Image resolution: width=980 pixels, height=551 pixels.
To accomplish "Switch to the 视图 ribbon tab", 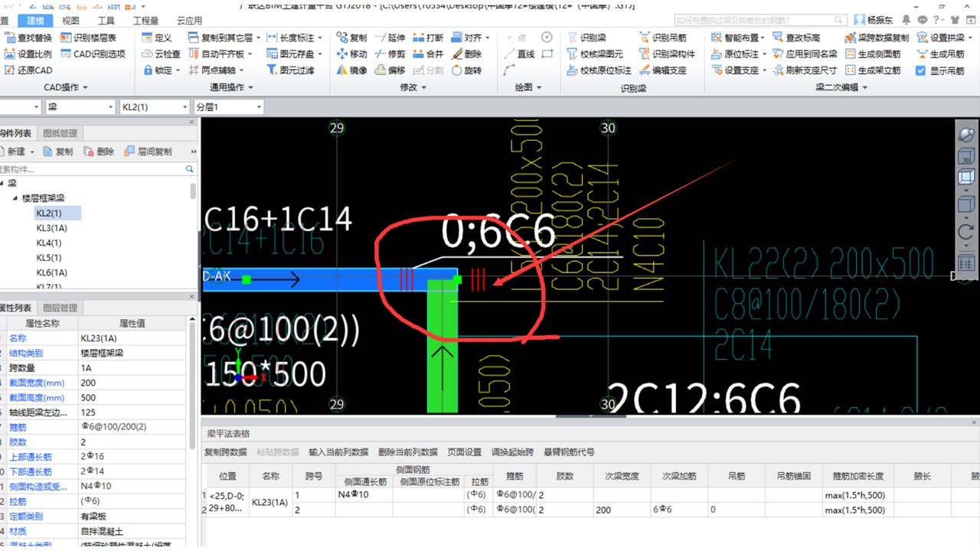I will (70, 21).
